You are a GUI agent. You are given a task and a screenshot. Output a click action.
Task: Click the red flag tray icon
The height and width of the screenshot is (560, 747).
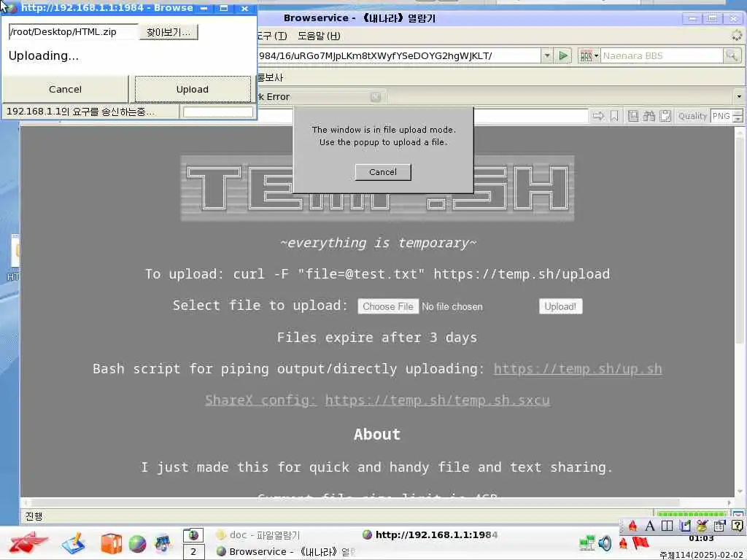coord(640,542)
